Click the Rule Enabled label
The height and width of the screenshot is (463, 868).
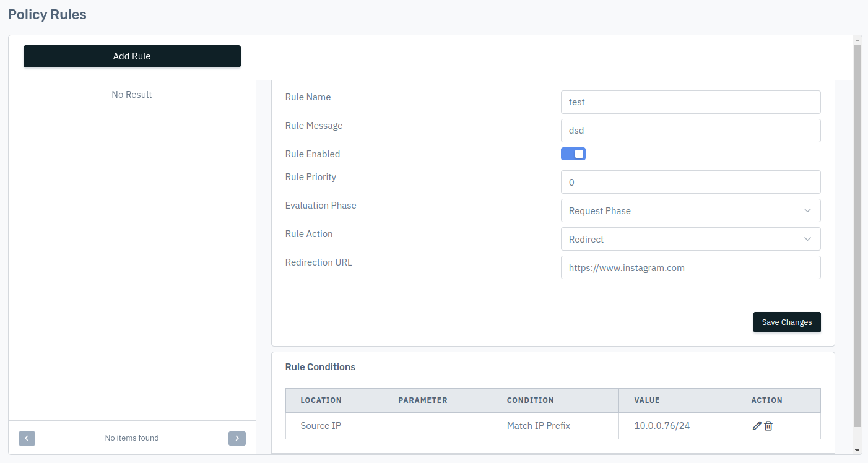[313, 154]
